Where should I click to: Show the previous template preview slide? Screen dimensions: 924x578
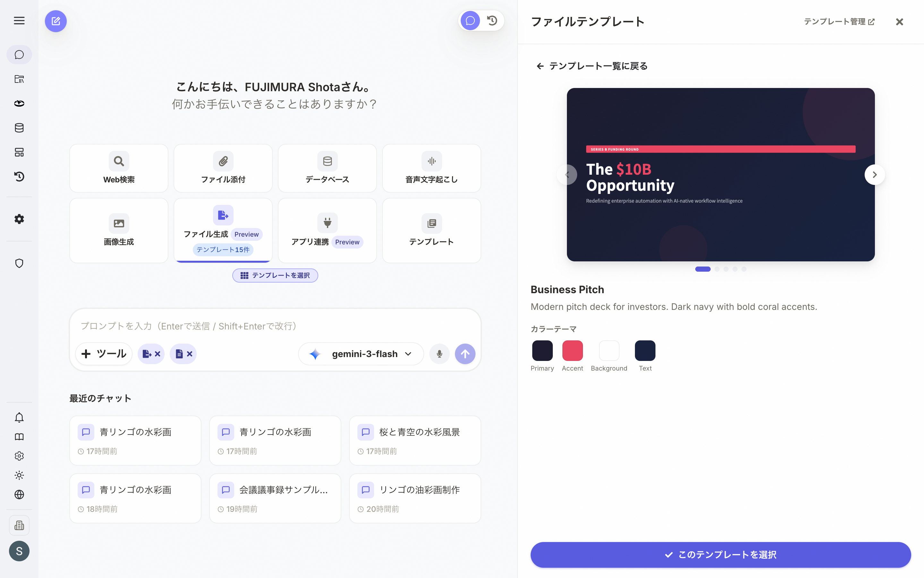click(x=567, y=175)
